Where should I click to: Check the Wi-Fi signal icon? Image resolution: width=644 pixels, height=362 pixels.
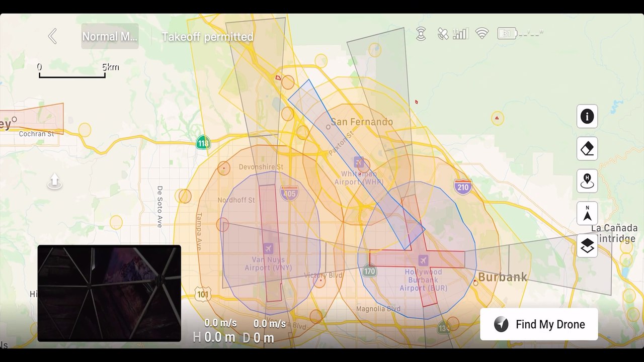click(482, 34)
